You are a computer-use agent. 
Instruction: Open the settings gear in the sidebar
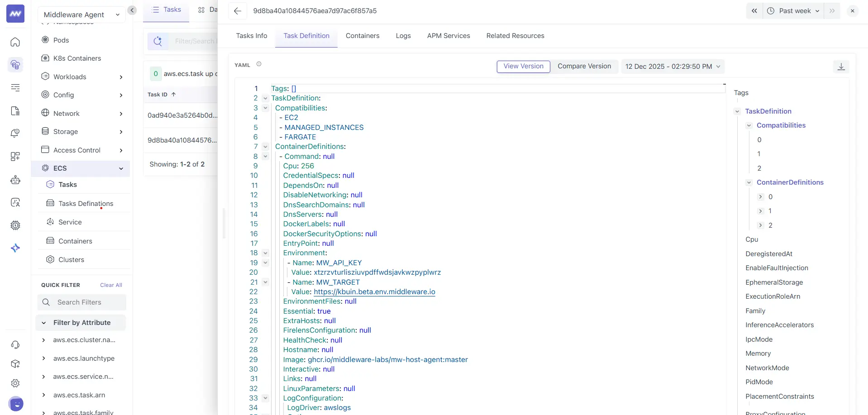coord(15,383)
